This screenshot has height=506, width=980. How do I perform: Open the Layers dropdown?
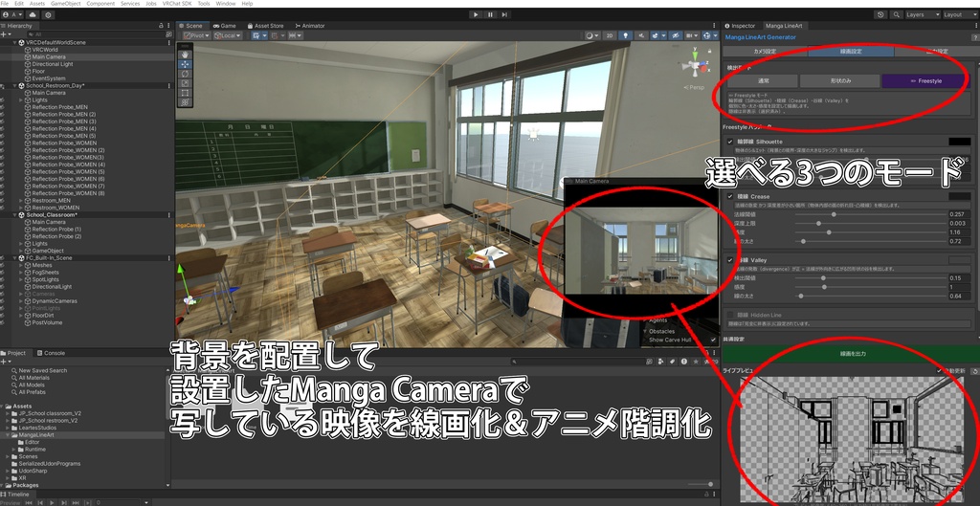coord(923,14)
